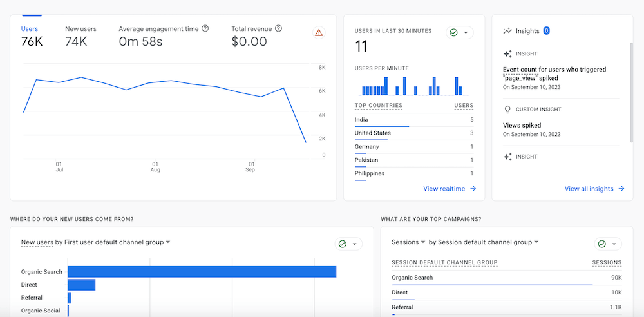This screenshot has height=317, width=644.
Task: Expand the Sessions metric dropdown
Action: (x=423, y=242)
